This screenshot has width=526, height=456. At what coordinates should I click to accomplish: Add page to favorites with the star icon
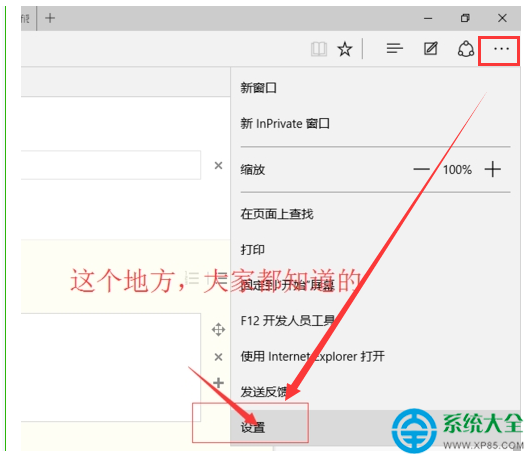[345, 49]
